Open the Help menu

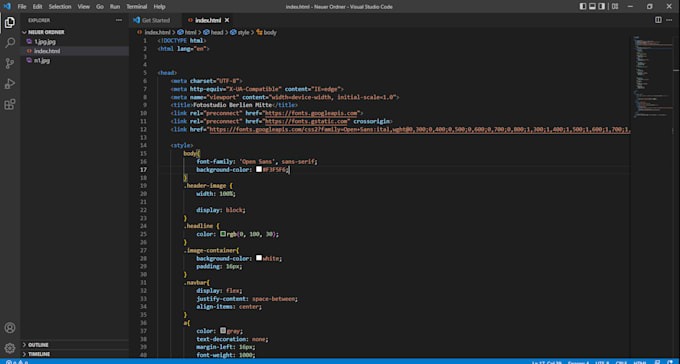[160, 7]
